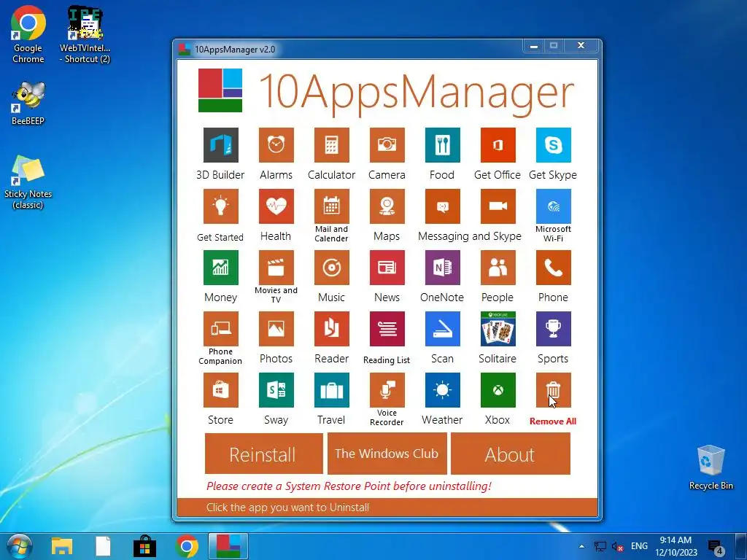The height and width of the screenshot is (560, 747).
Task: Click the Chrome icon in the taskbar
Action: [x=186, y=545]
